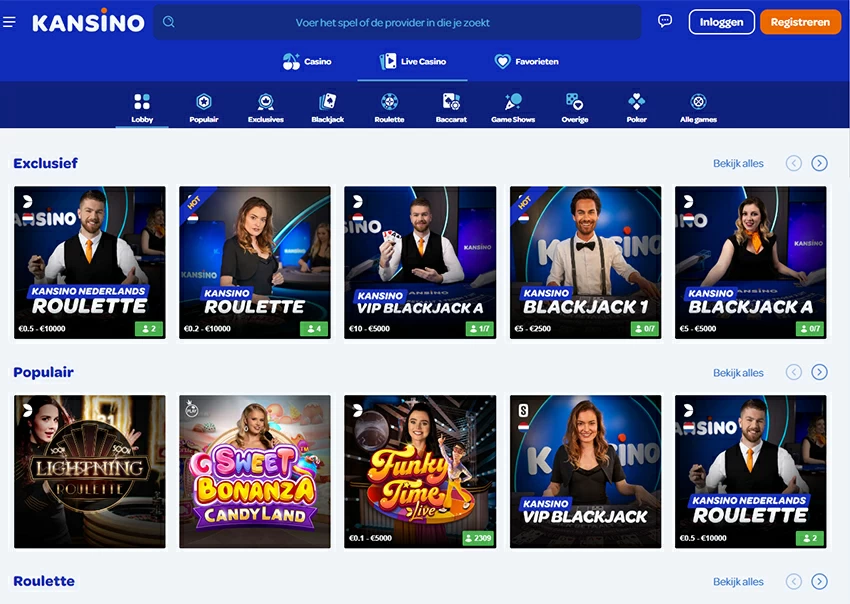850x604 pixels.
Task: Open Bekijk alles in the Roulette section
Action: point(741,581)
